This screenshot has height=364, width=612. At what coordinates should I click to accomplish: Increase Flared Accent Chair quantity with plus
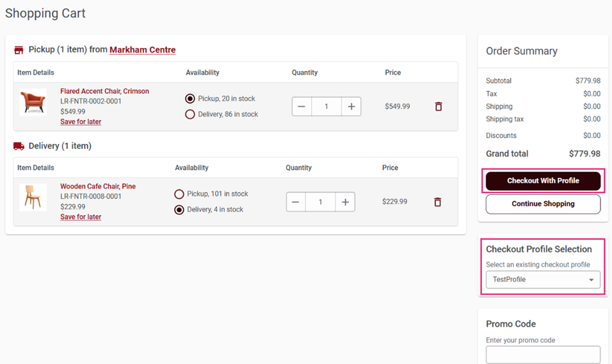click(x=351, y=106)
